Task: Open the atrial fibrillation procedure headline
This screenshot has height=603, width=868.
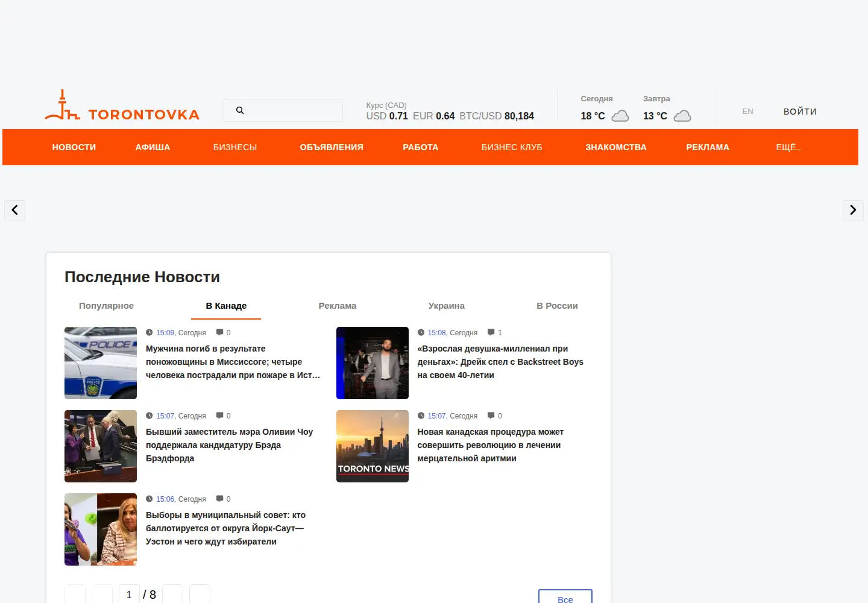Action: [x=491, y=445]
